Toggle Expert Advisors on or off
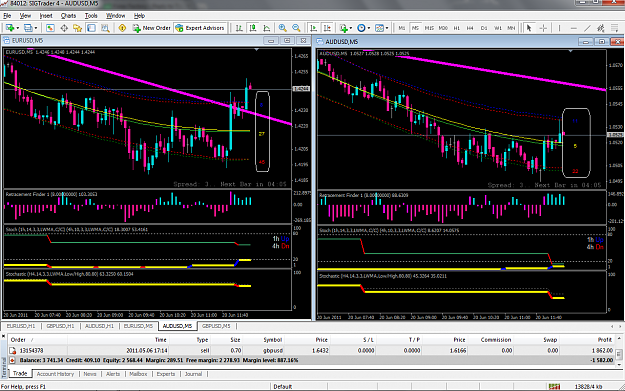625x391 pixels. pyautogui.click(x=200, y=28)
